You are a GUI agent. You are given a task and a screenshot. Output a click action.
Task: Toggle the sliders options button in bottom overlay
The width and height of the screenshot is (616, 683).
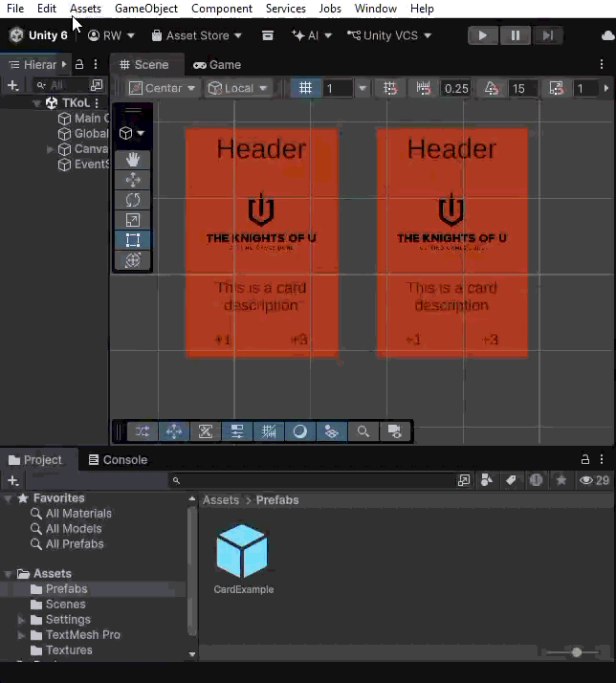click(x=236, y=431)
